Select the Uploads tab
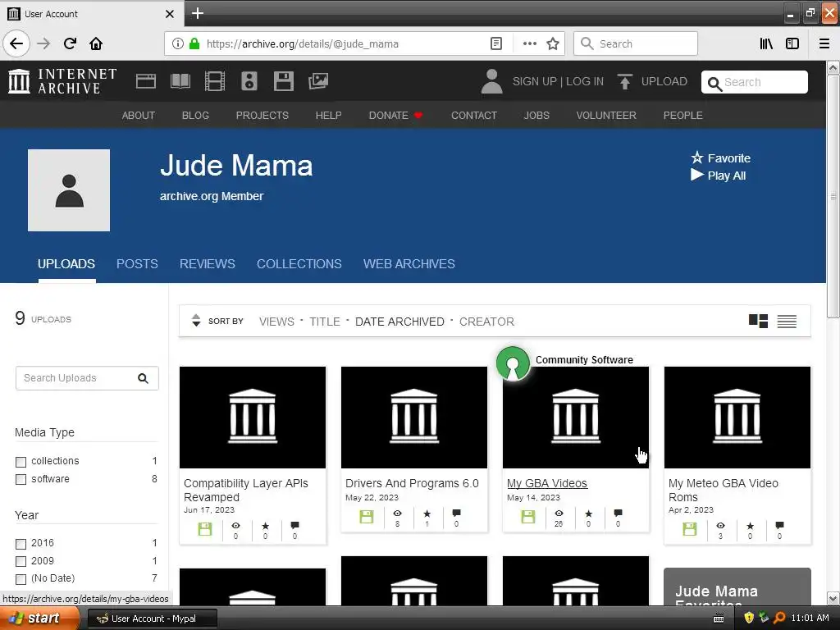The width and height of the screenshot is (840, 630). (66, 263)
